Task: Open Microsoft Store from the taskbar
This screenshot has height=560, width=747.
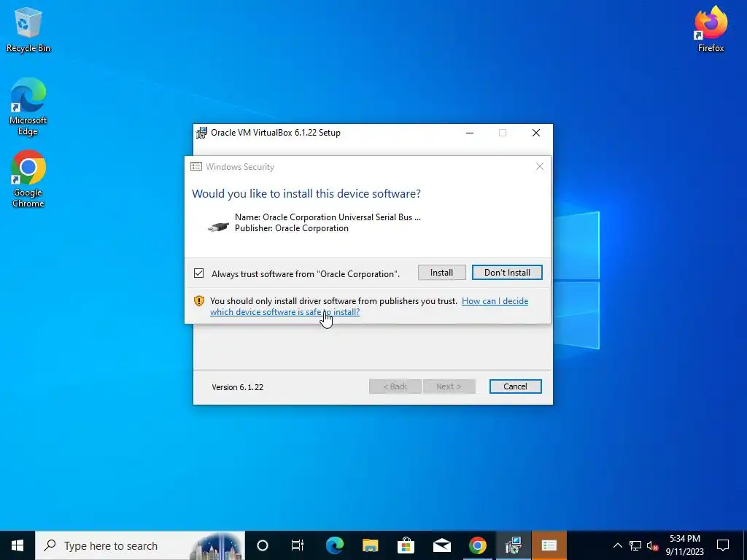Action: pyautogui.click(x=406, y=545)
